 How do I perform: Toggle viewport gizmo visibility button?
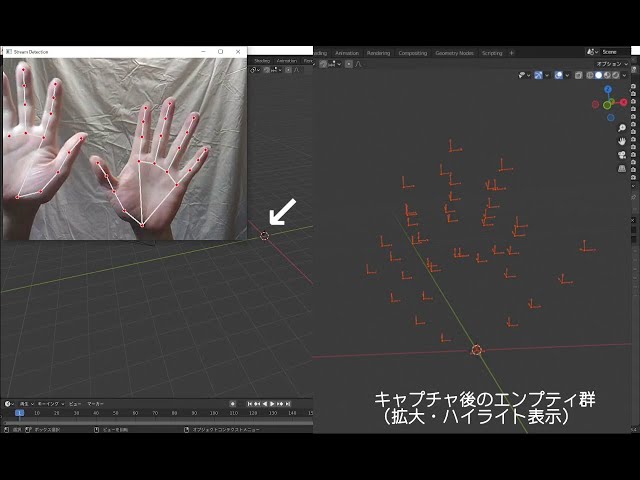click(540, 75)
